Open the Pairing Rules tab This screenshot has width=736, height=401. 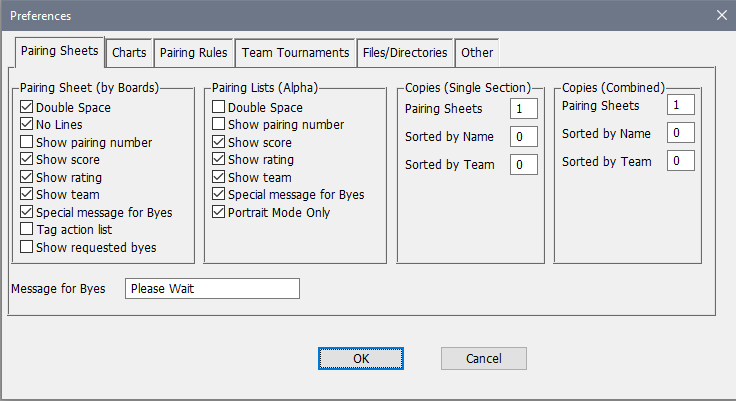(x=194, y=52)
